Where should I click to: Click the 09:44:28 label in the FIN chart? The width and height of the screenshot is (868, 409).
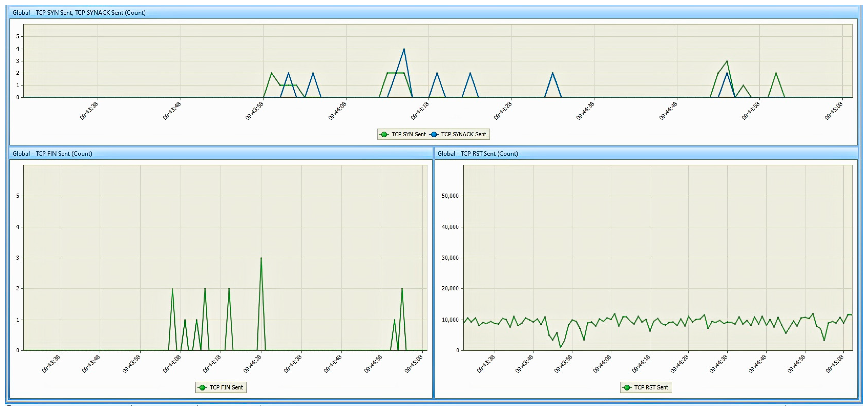pyautogui.click(x=252, y=364)
